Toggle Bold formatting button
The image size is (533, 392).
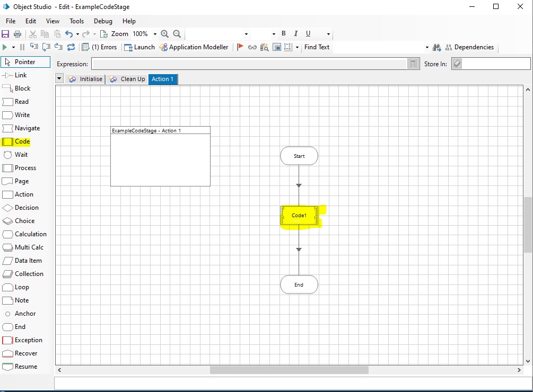[x=284, y=33]
